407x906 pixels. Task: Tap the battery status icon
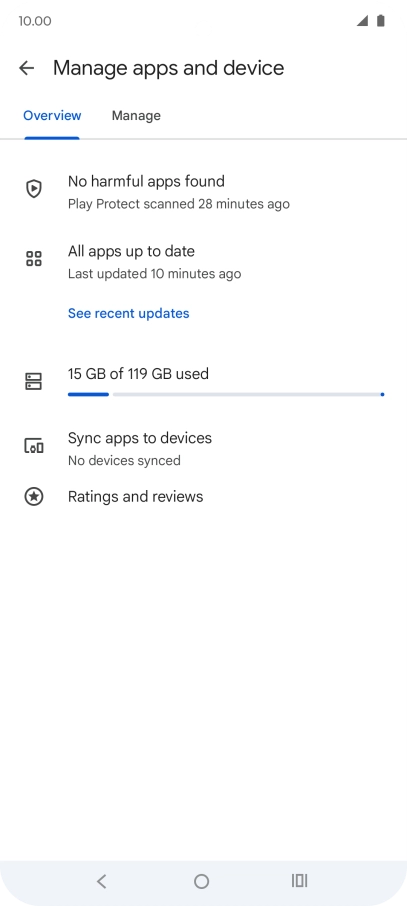point(380,21)
